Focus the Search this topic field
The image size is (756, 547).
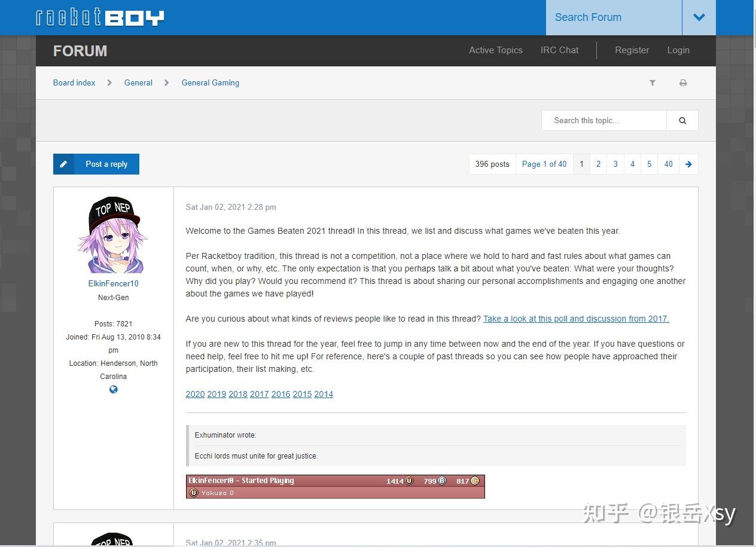[603, 121]
